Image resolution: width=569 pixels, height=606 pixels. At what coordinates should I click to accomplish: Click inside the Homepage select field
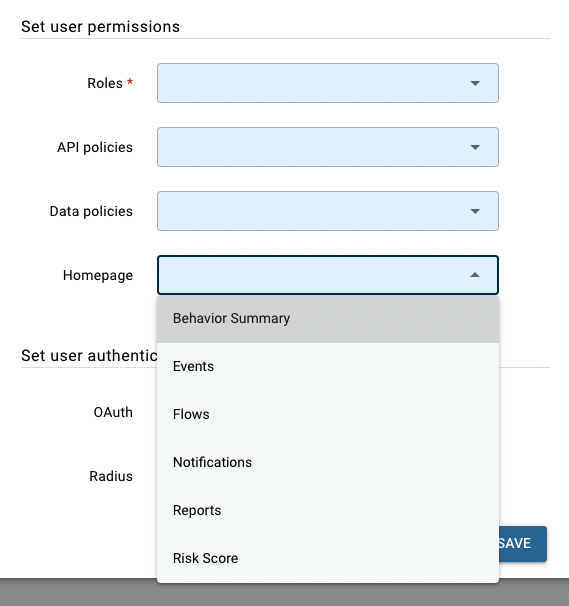click(x=328, y=275)
